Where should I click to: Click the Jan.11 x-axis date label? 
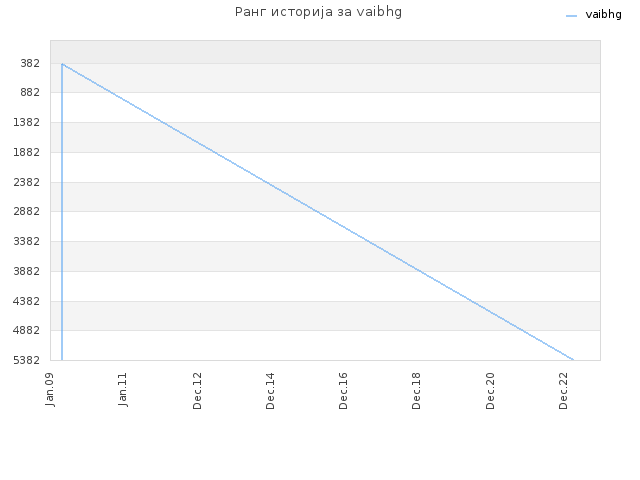[123, 389]
